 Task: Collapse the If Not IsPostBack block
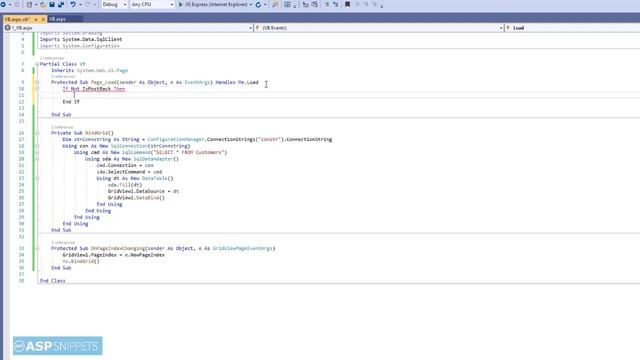tap(37, 89)
